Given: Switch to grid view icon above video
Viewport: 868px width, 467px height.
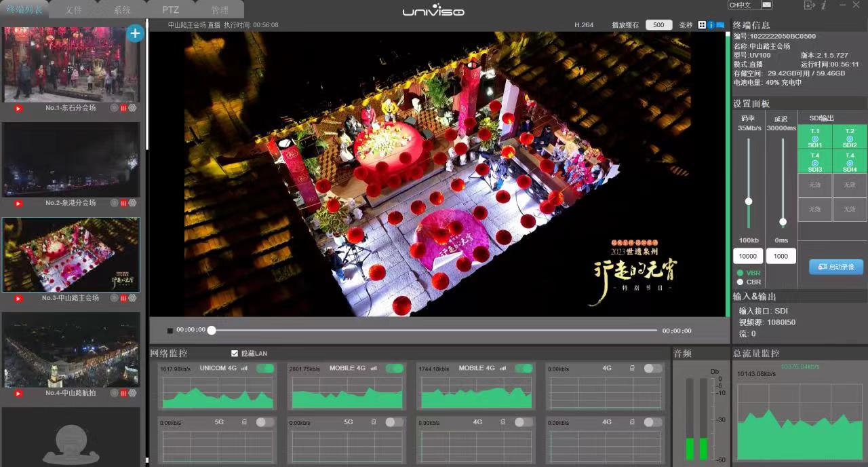Looking at the screenshot, I should (x=702, y=25).
